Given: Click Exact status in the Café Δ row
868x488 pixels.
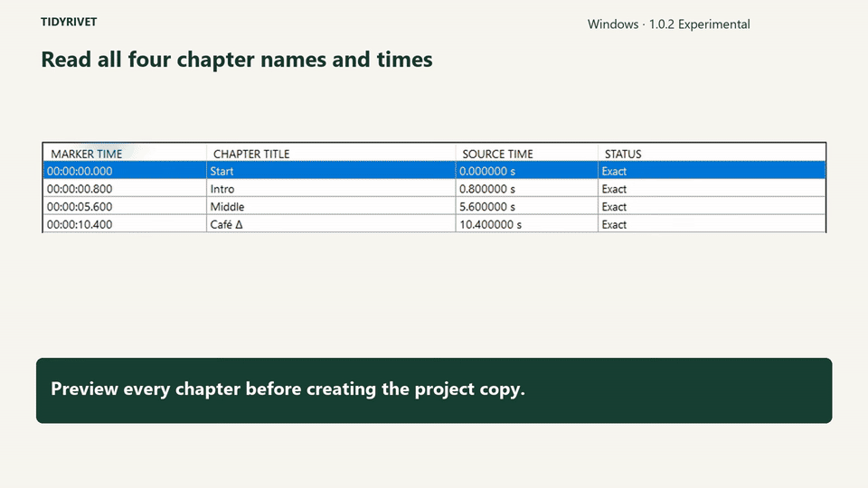Looking at the screenshot, I should (712, 224).
